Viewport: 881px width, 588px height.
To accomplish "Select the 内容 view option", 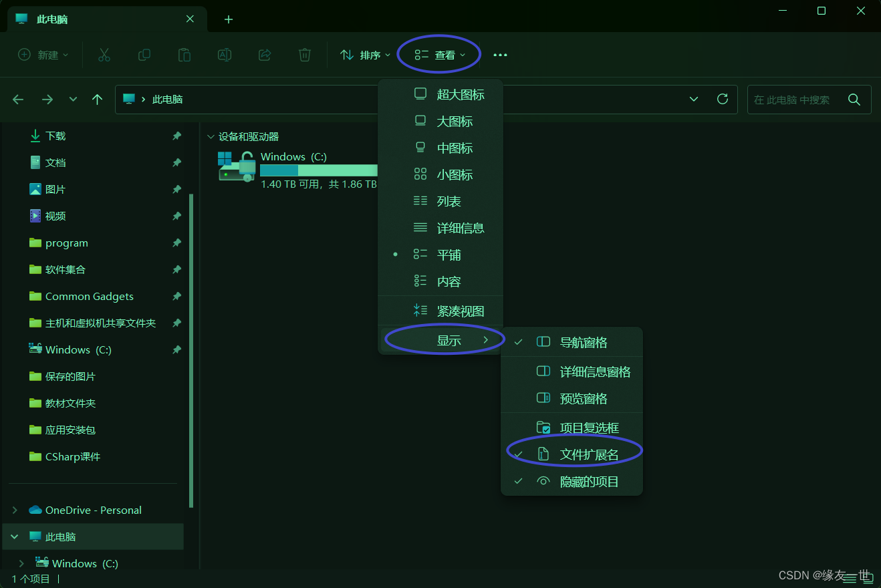I will [x=440, y=281].
